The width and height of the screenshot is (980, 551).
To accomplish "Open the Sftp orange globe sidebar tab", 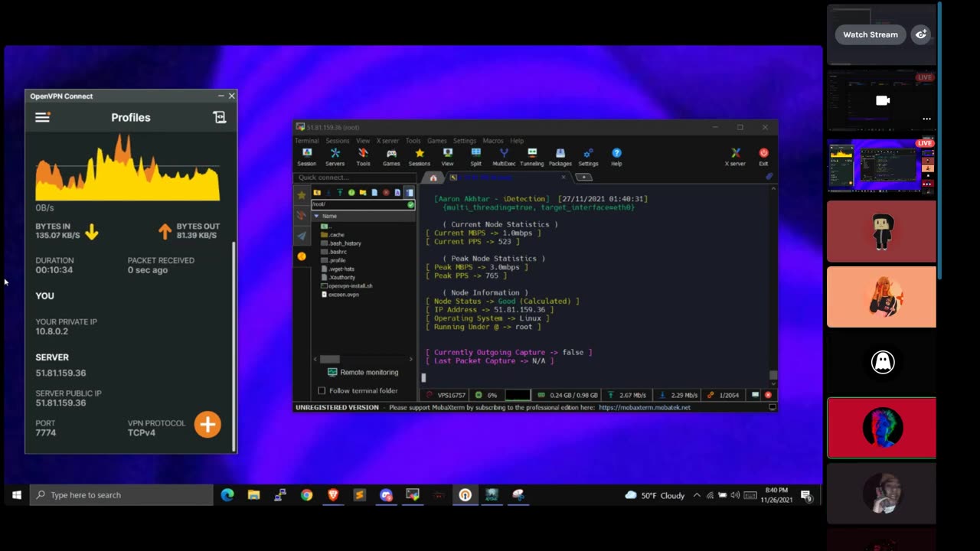I will [x=302, y=256].
